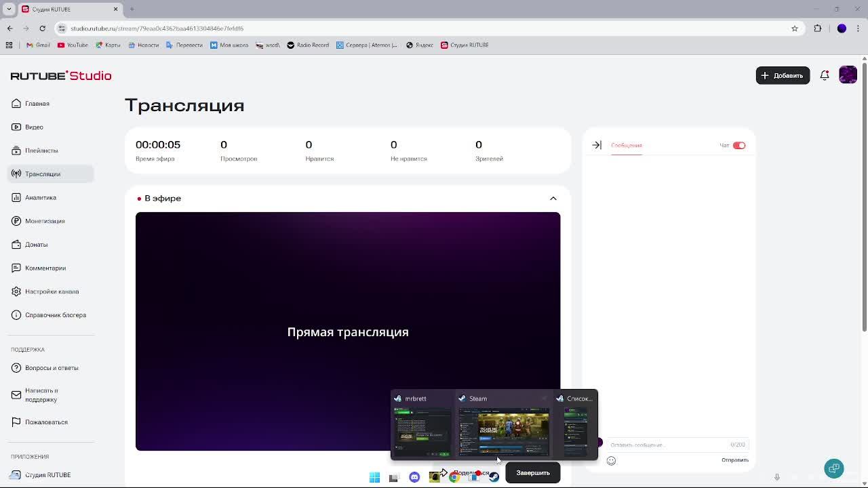Switch to the Сообщения chat tab

click(626, 146)
